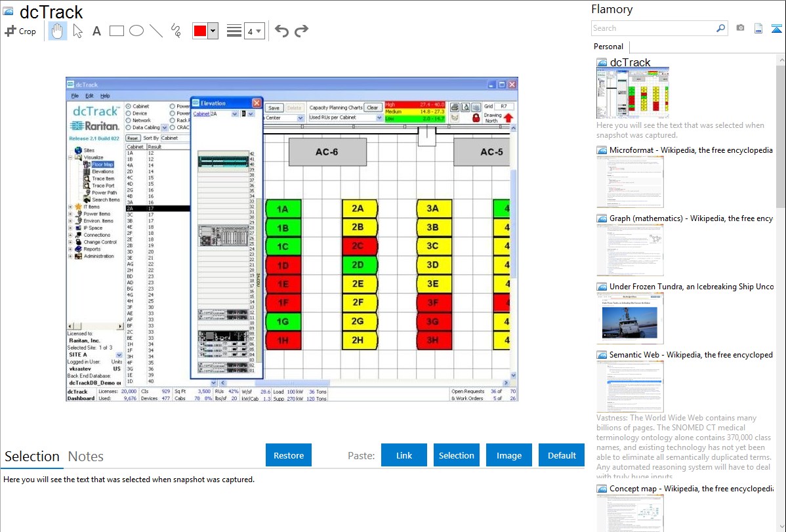Open the Semantic Web snapshot thumbnail
This screenshot has height=532, width=786.
pos(630,386)
